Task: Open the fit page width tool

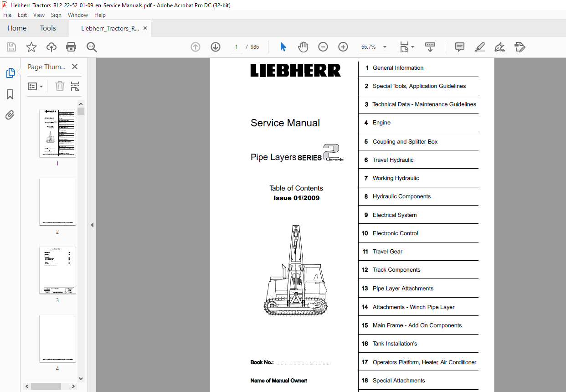Action: [x=404, y=47]
